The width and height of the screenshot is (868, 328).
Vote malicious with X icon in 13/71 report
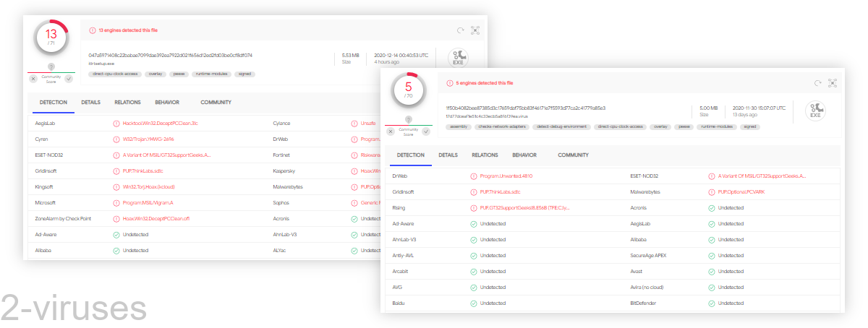pos(33,78)
